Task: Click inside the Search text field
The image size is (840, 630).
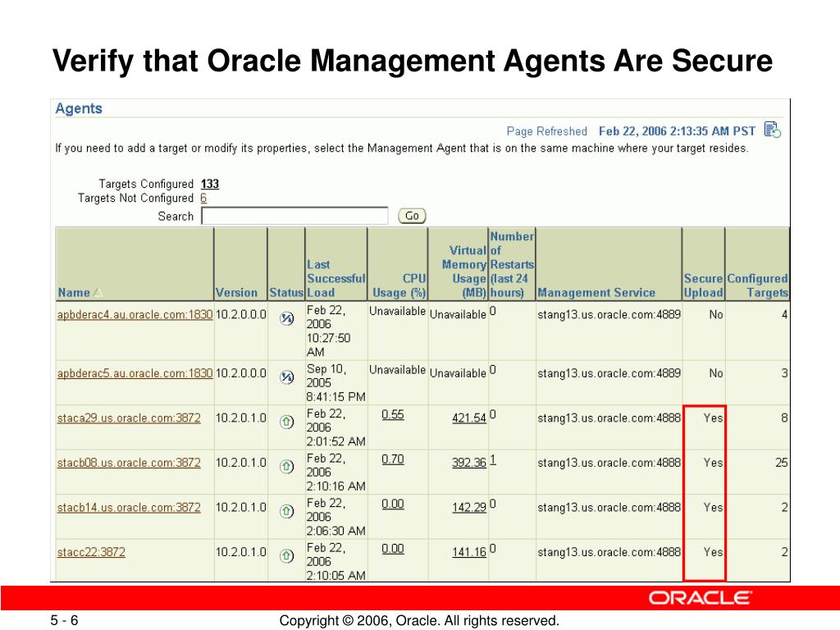Action: coord(294,216)
